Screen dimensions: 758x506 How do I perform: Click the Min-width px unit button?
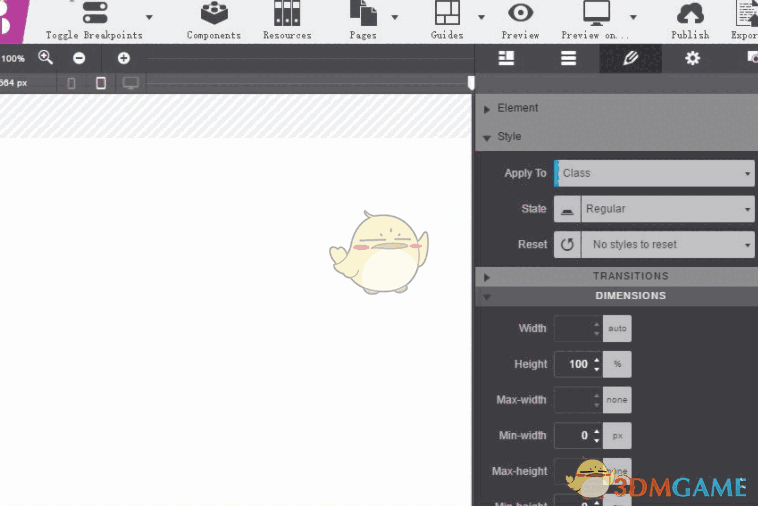pos(617,436)
